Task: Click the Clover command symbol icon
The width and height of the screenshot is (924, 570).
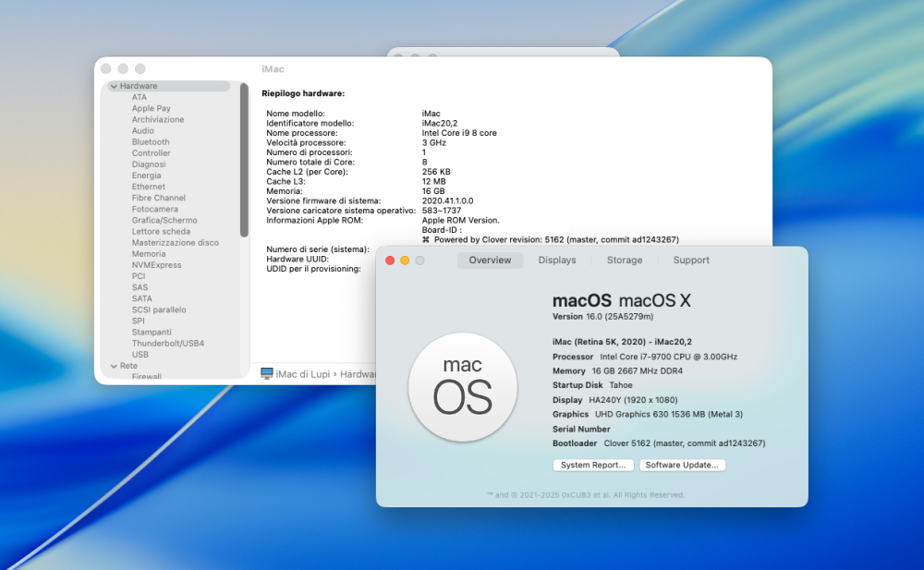Action: 425,240
